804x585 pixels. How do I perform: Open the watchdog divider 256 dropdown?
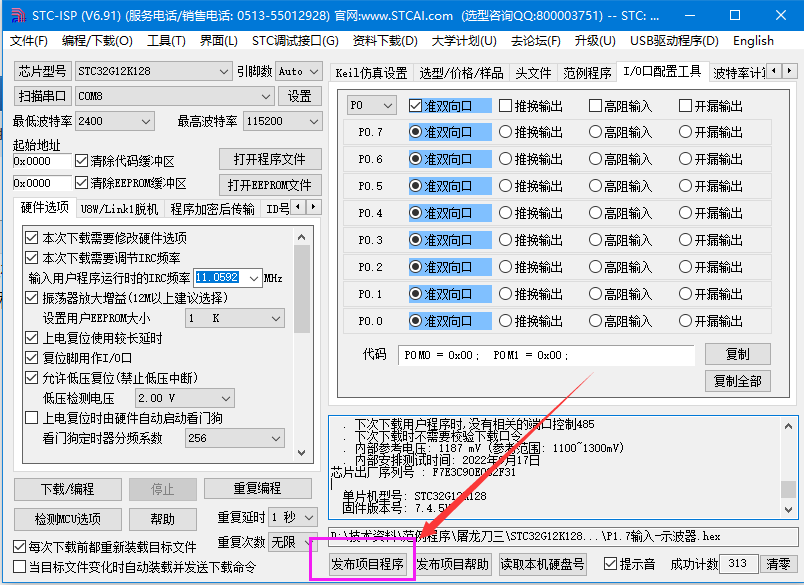coord(234,438)
